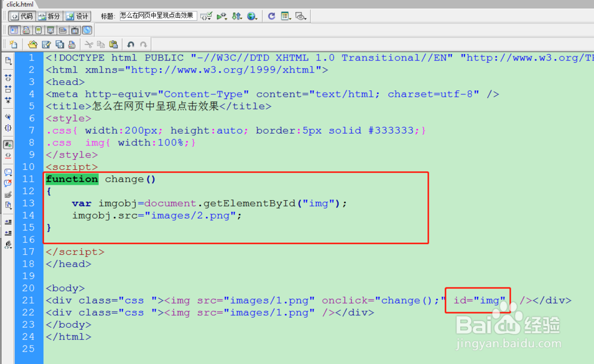Click the </script> closing tag text
Viewport: 594px width, 364px height.
pyautogui.click(x=75, y=252)
